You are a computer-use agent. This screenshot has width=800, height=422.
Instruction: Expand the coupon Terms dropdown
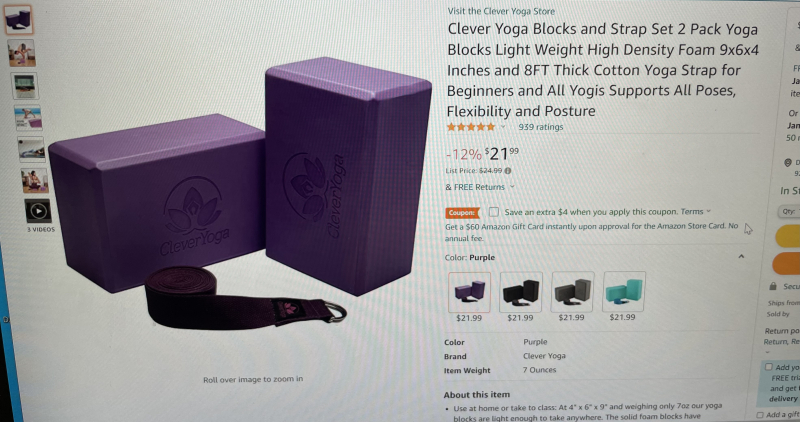695,211
